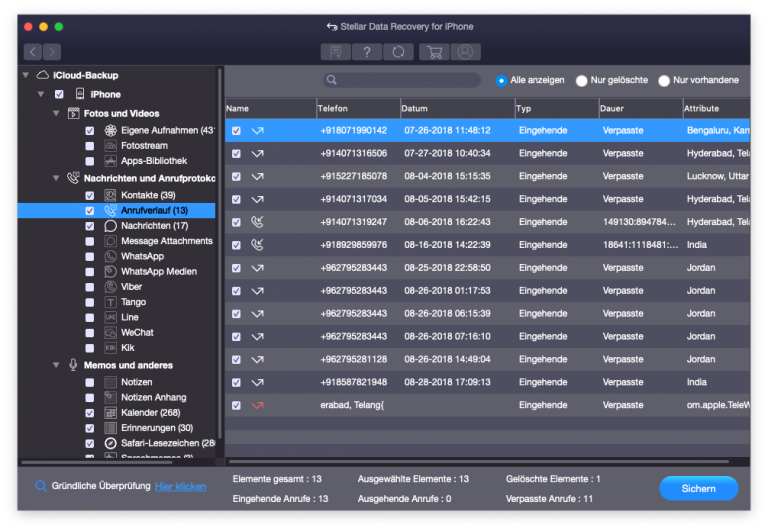The width and height of the screenshot is (768, 531).
Task: Open the Hier klicken deep scan link
Action: (180, 486)
